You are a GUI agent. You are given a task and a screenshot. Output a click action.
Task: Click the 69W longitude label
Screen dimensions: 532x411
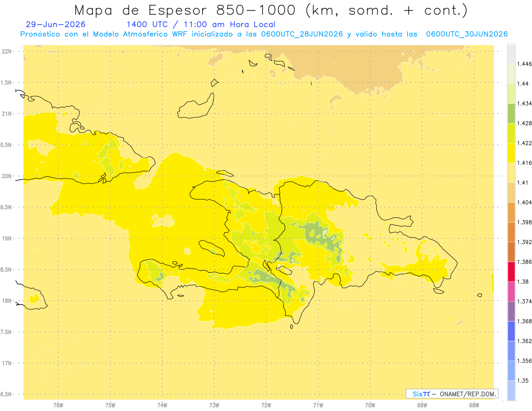(x=422, y=405)
